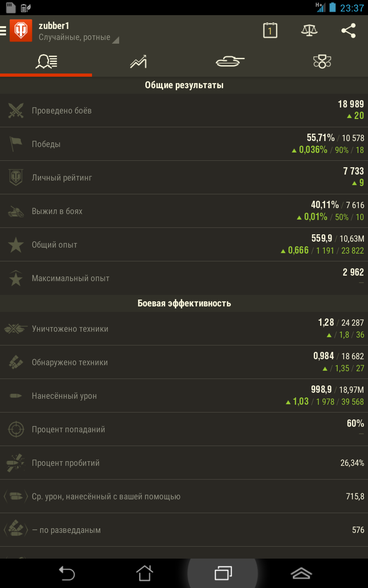
Task: Tap the Обнаружено техники binoculars icon
Action: point(16,362)
